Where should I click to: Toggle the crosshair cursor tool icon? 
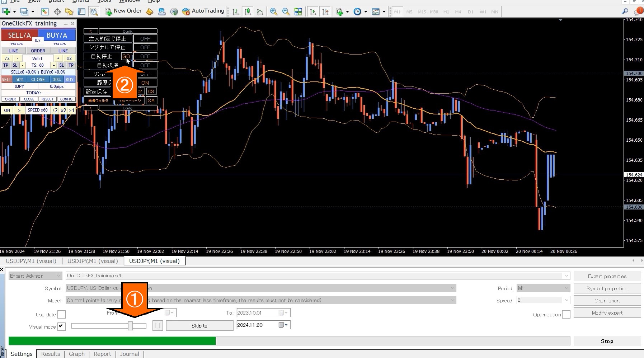[57, 12]
